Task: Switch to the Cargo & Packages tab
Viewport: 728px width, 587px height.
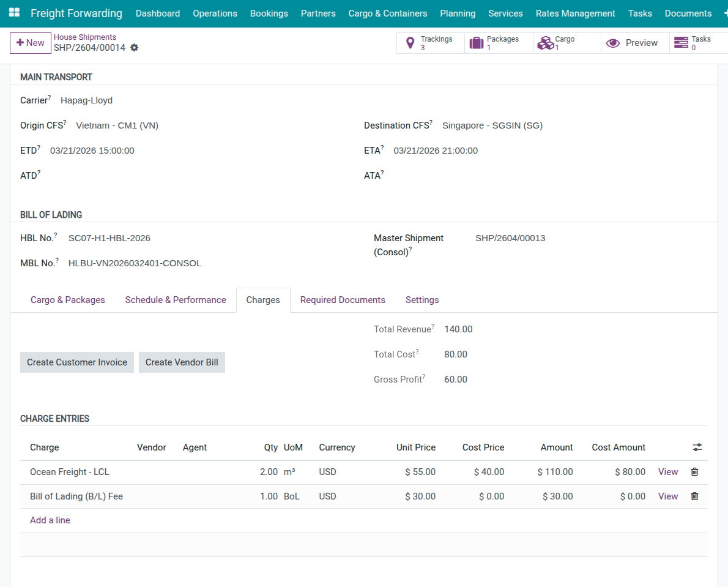Action: tap(68, 300)
